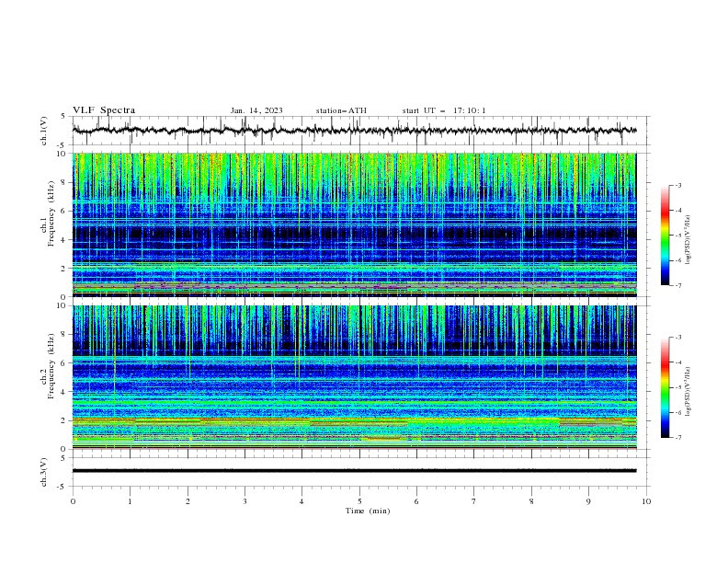Click "-7" on the ch.2 colorbar

coord(678,438)
